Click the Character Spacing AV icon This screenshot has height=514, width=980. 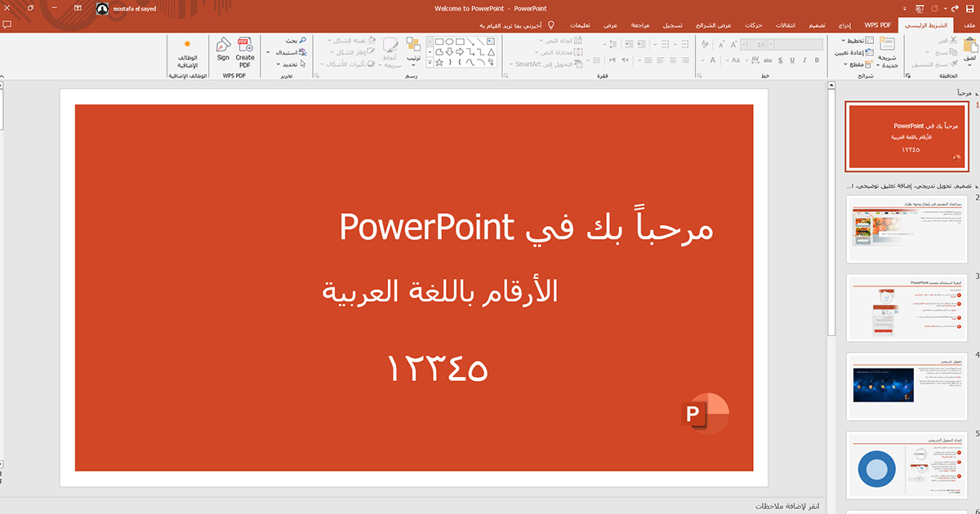755,60
